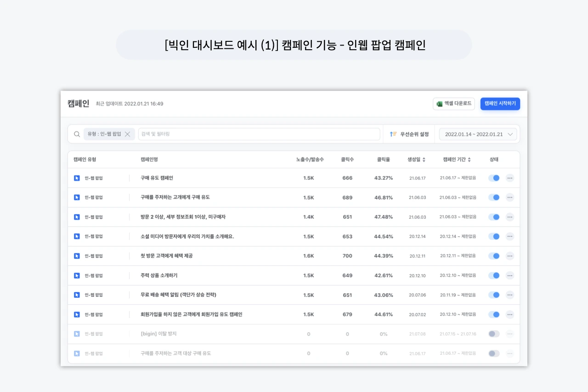This screenshot has height=392, width=588.
Task: Open the ellipsis menu for 구매 유도 캠페인
Action: coord(510,178)
